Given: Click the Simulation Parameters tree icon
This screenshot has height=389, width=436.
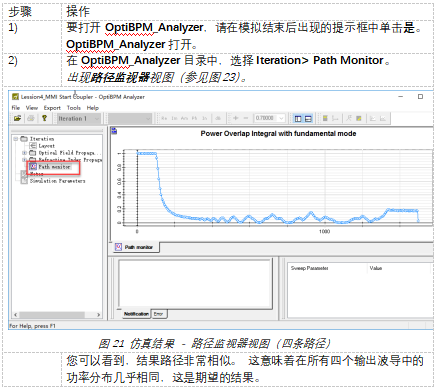Looking at the screenshot, I should [x=24, y=180].
